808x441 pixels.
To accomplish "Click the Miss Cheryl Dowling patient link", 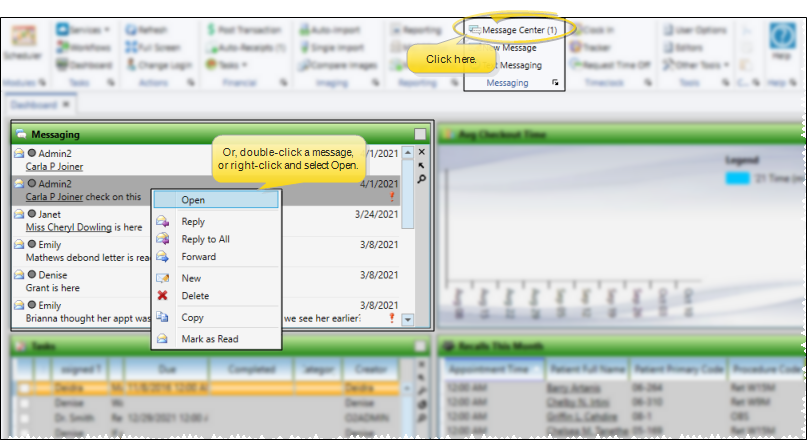I will pos(69,228).
